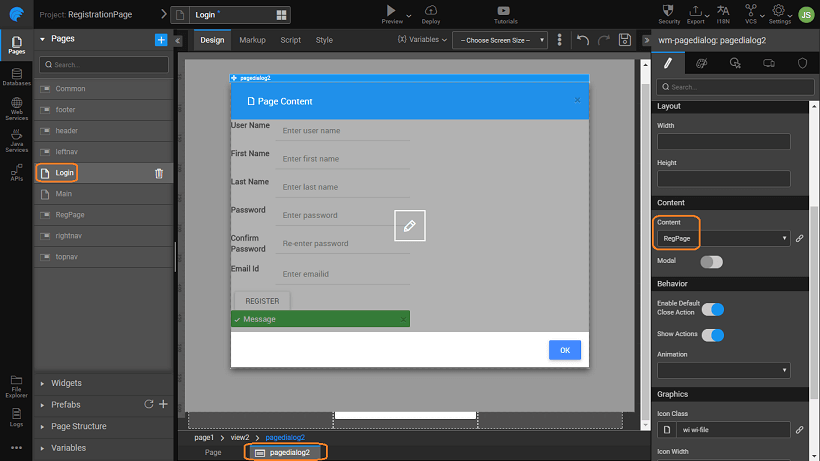This screenshot has height=461, width=820.
Task: Click the Undo arrow in toolbar
Action: (x=583, y=40)
